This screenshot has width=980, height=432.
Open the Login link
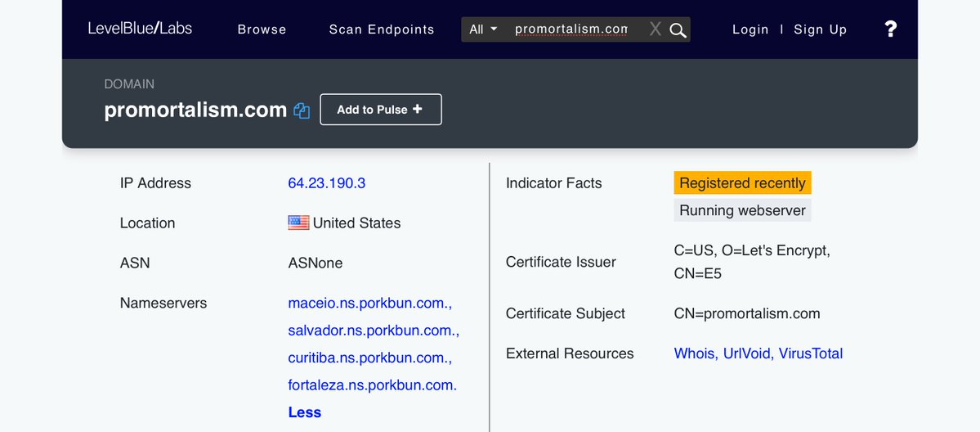pyautogui.click(x=750, y=29)
